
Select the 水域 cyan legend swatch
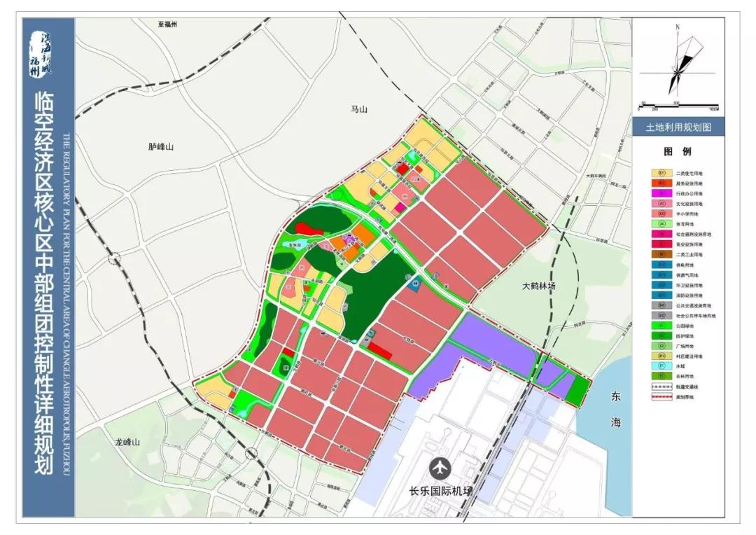661,366
